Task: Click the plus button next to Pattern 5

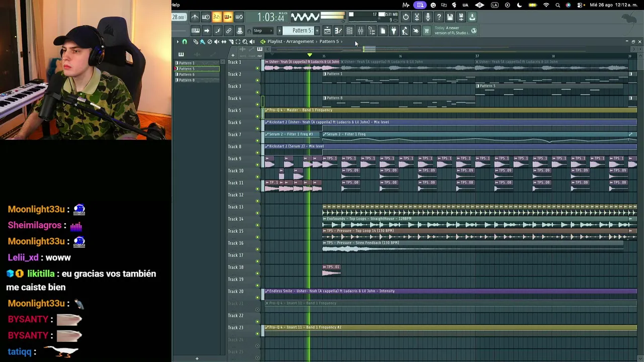Action: coord(317,31)
